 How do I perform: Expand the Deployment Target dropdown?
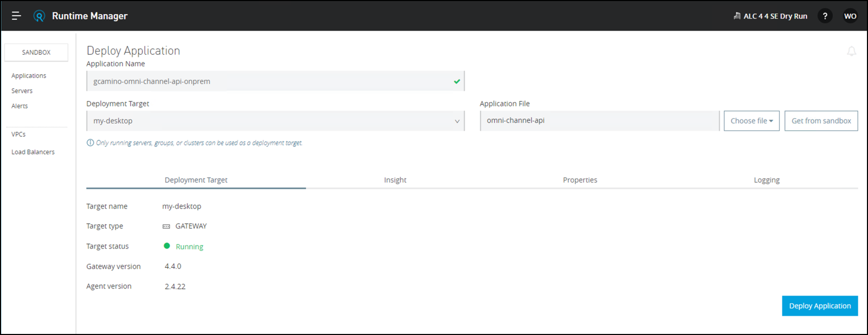(x=275, y=121)
